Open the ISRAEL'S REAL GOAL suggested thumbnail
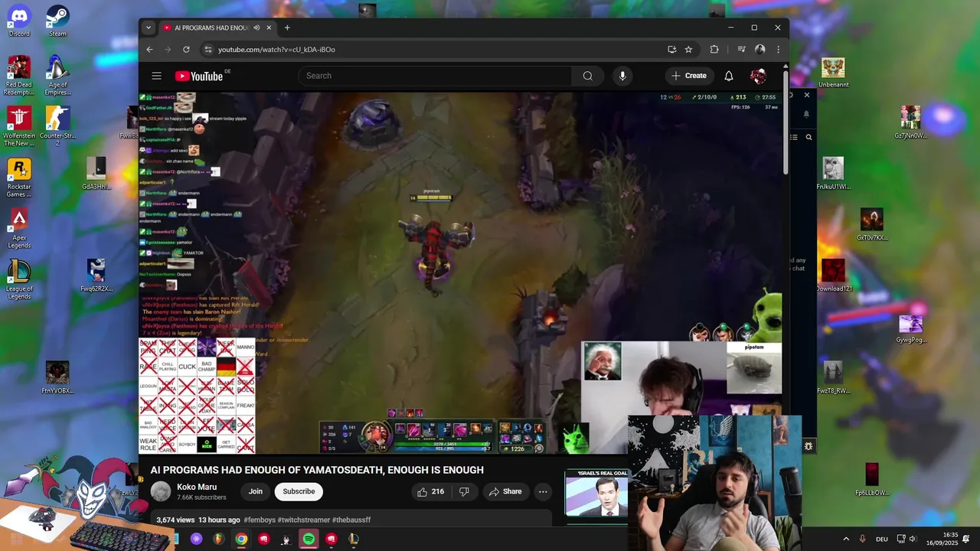The image size is (980, 551). [596, 493]
